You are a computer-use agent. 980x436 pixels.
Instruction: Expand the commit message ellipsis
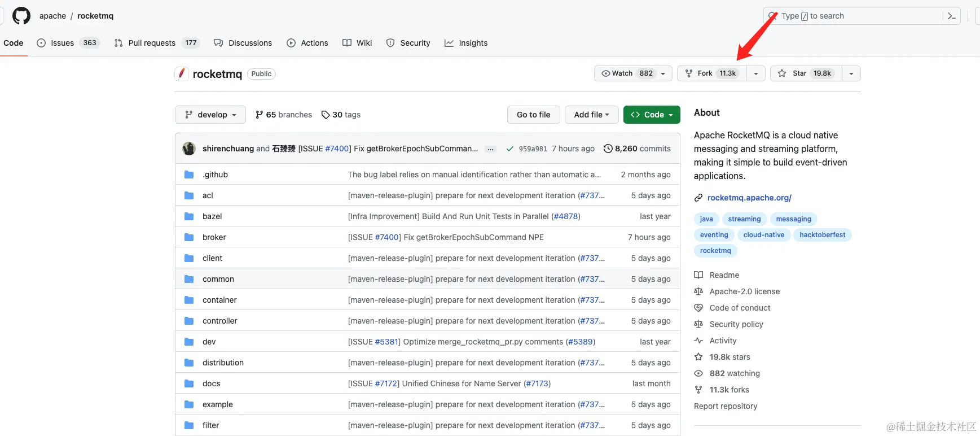tap(491, 149)
